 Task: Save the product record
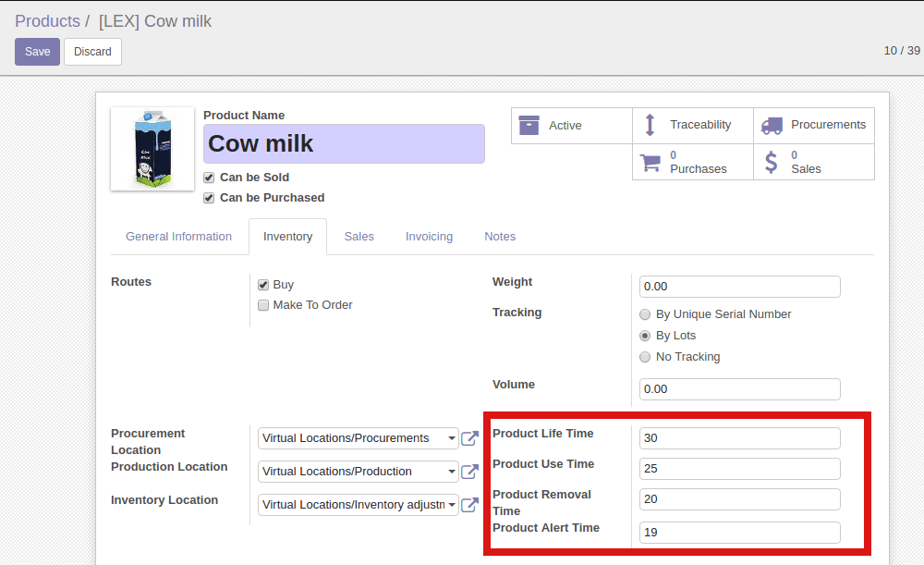pyautogui.click(x=37, y=52)
